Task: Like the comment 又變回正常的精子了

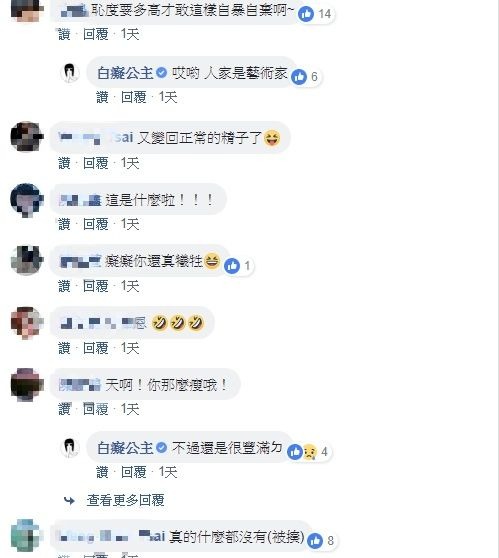Action: 64,163
